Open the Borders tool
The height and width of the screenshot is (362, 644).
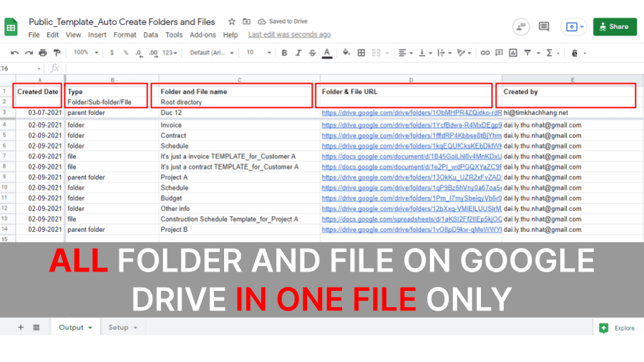(362, 53)
